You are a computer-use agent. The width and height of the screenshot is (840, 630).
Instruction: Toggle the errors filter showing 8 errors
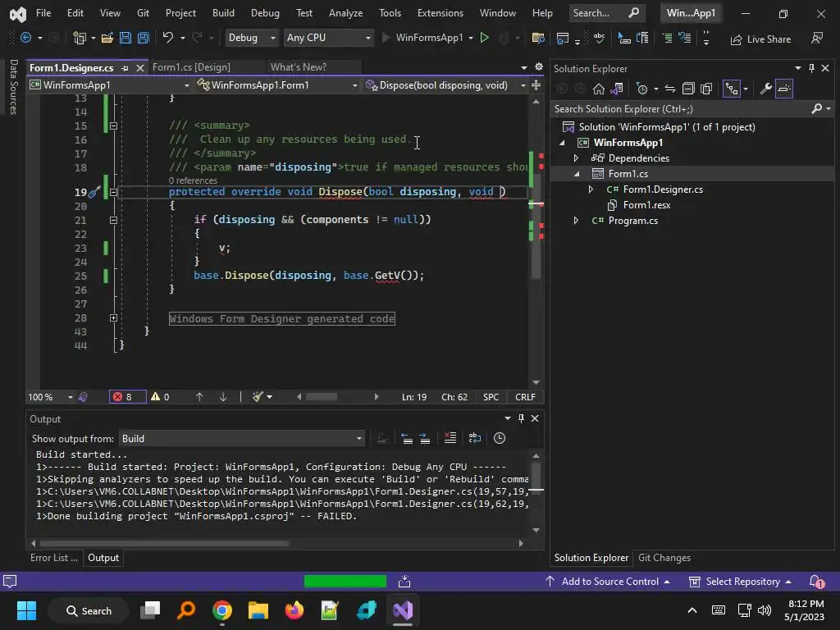pyautogui.click(x=127, y=397)
